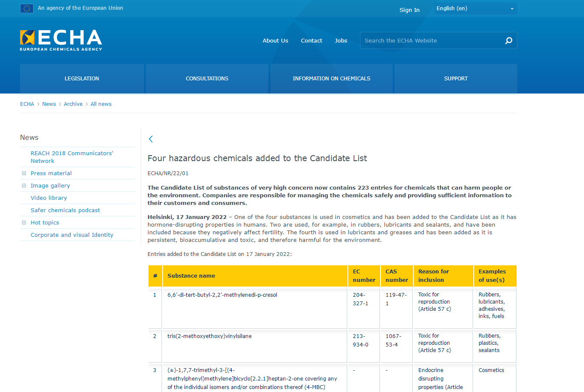Expand the Hot topics section
The width and height of the screenshot is (584, 392).
(x=24, y=223)
